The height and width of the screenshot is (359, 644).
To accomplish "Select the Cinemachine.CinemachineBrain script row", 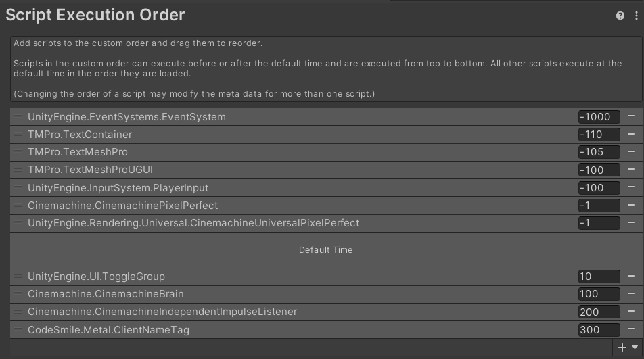I will click(x=106, y=294).
